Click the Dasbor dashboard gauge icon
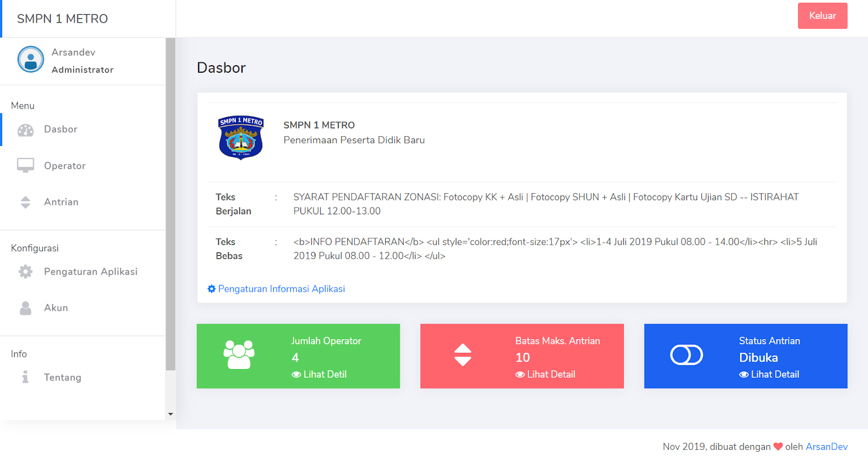This screenshot has width=868, height=464. pyautogui.click(x=25, y=130)
